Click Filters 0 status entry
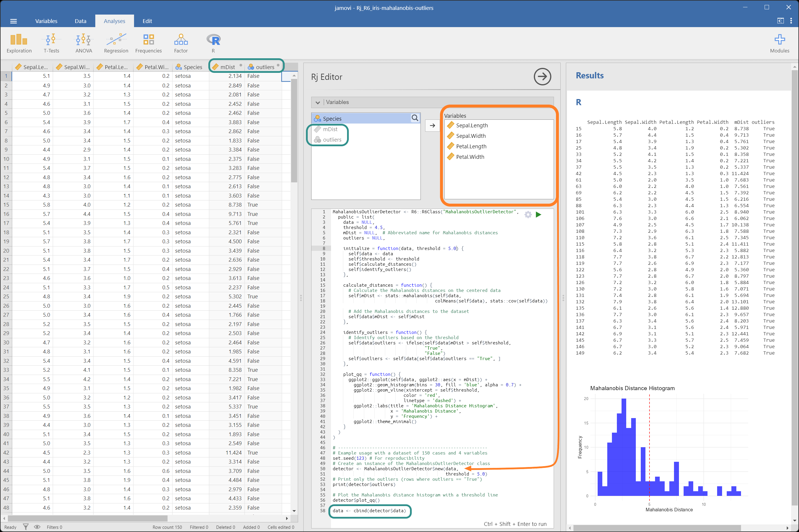Viewport: 799px width, 532px height. tap(54, 527)
